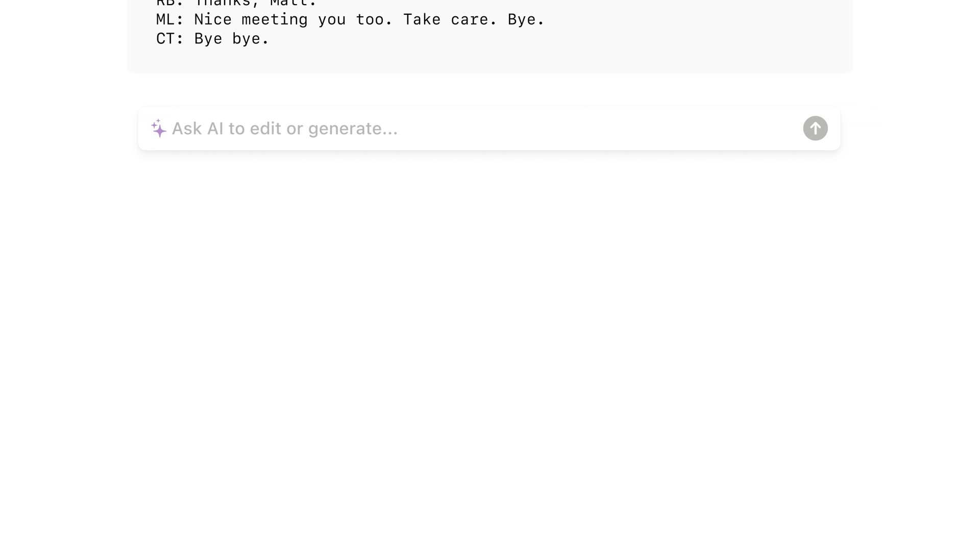Click the word 'Take' in the transcript
Screen dimensions: 980x551
point(422,19)
